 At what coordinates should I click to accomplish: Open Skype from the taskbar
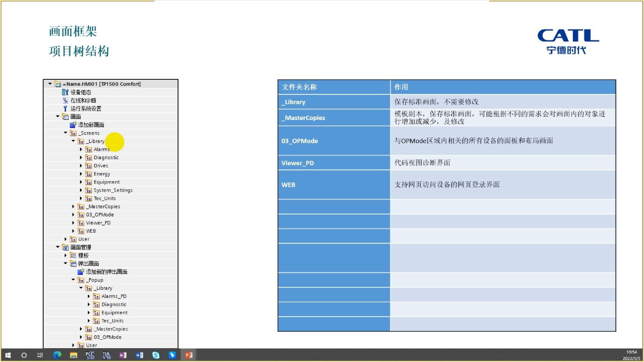pos(156,355)
